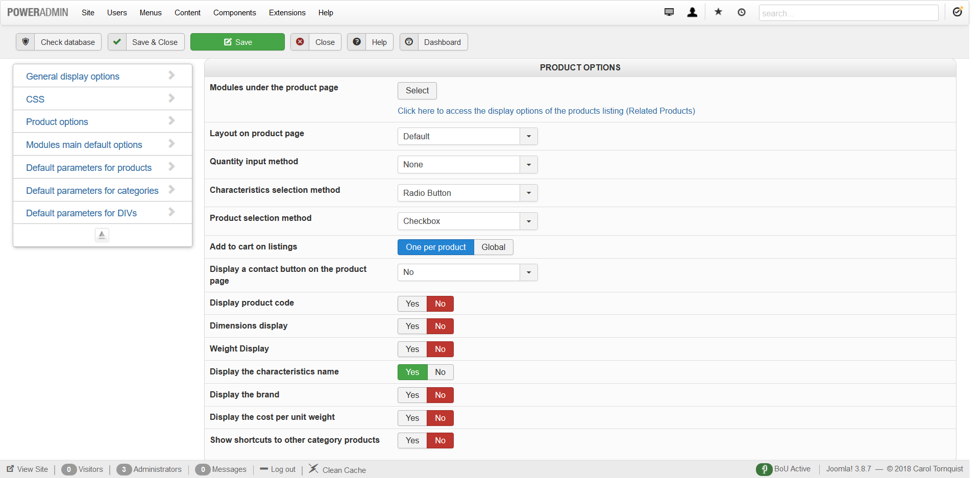Click the shield Check database icon
Screen dimensions: 980x478
pos(26,42)
